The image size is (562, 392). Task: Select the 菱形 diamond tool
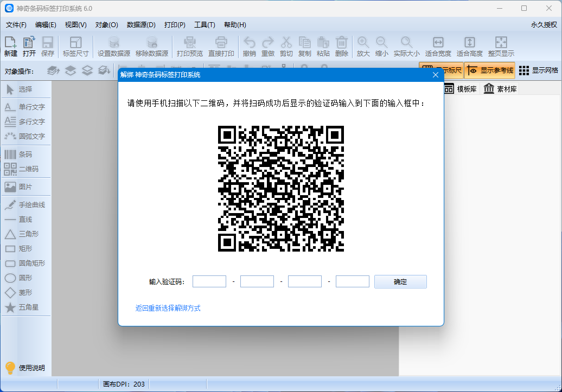pos(26,292)
